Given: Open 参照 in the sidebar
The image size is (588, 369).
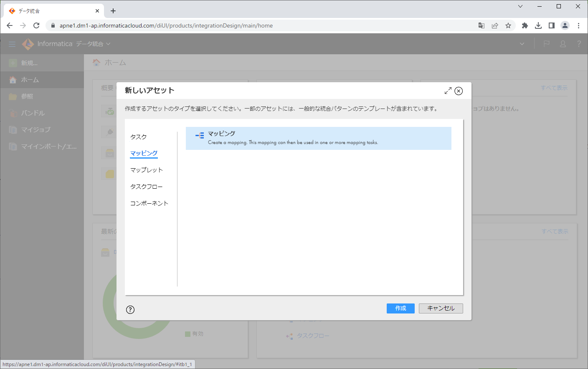Looking at the screenshot, I should tap(42, 96).
